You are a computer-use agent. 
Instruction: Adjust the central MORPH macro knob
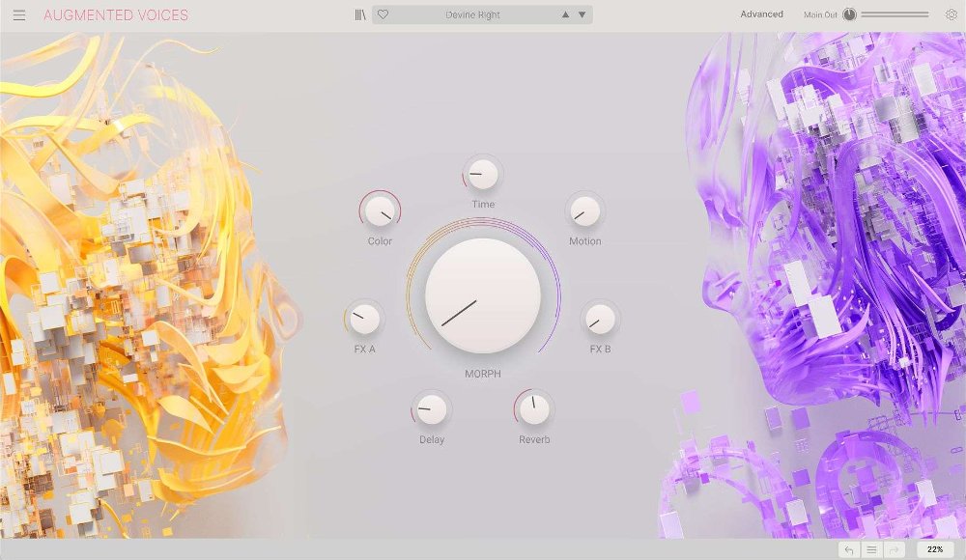point(481,297)
